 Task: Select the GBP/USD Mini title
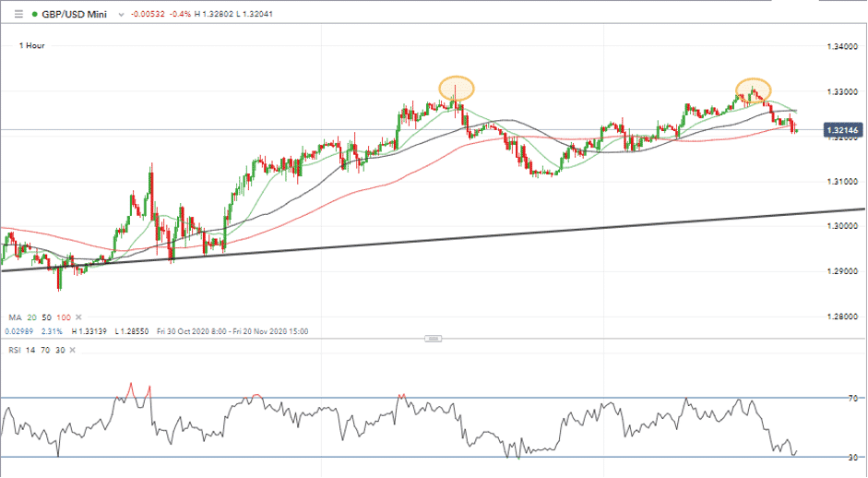(74, 14)
